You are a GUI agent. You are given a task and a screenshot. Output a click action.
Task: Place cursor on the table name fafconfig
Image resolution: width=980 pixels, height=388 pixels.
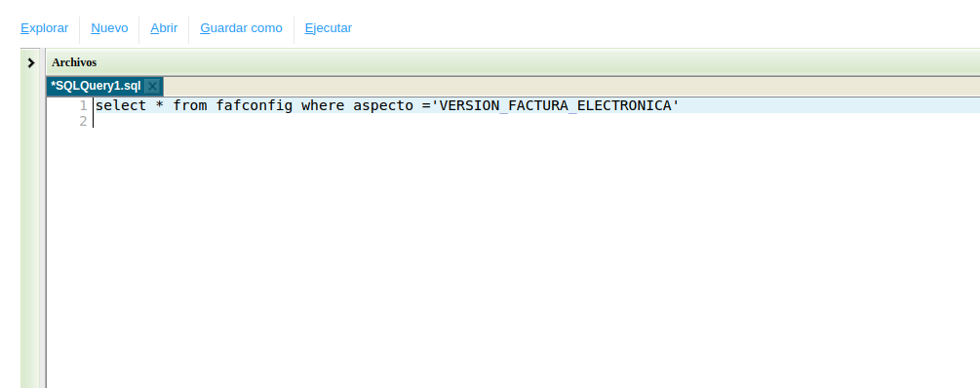255,105
